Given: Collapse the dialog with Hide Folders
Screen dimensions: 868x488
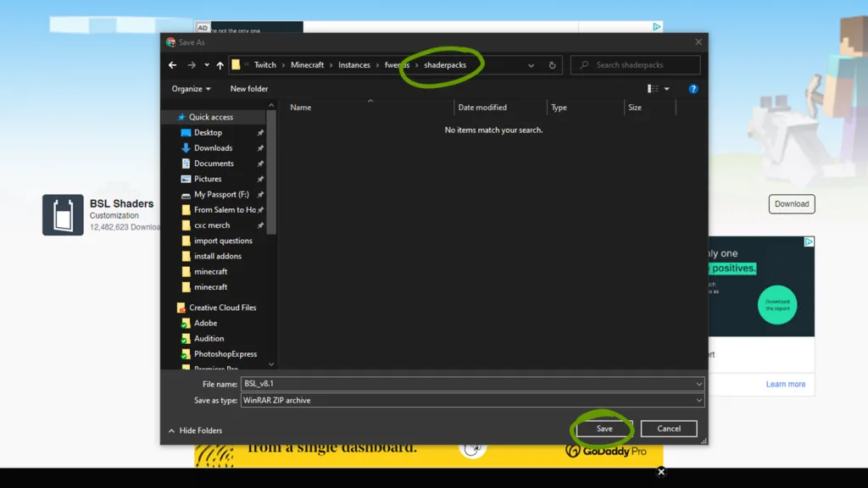Looking at the screenshot, I should tap(196, 430).
